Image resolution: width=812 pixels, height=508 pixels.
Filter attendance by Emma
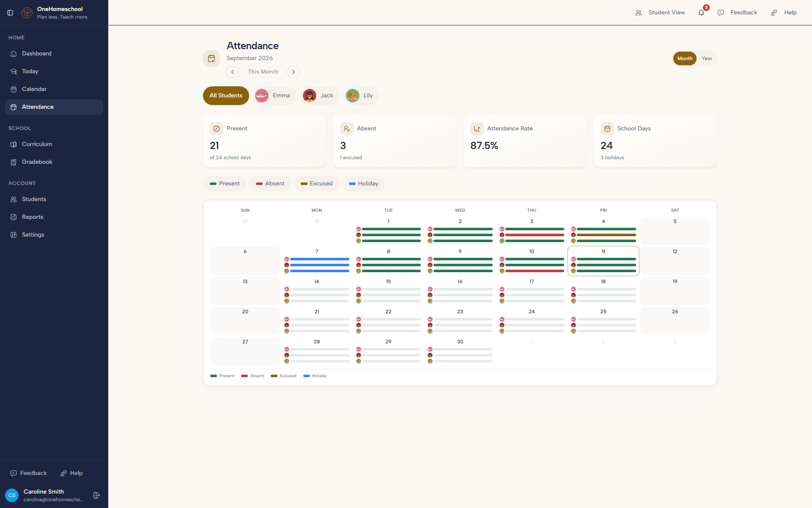(274, 96)
